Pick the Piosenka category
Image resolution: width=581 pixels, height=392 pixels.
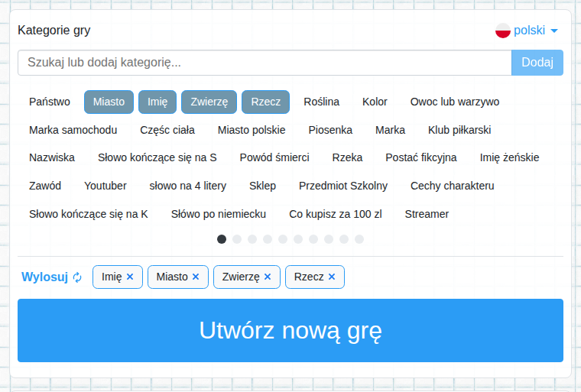pyautogui.click(x=330, y=130)
